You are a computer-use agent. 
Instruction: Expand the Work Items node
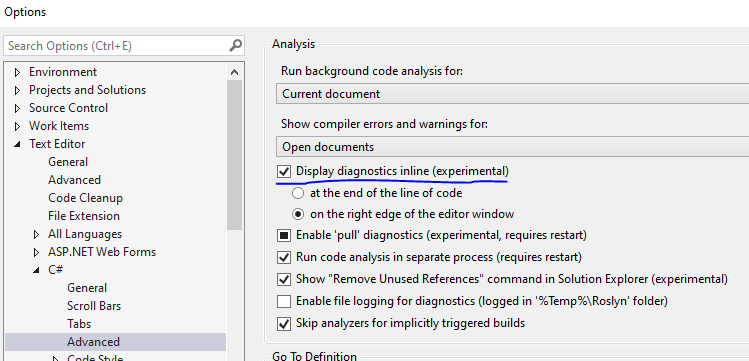click(x=18, y=127)
